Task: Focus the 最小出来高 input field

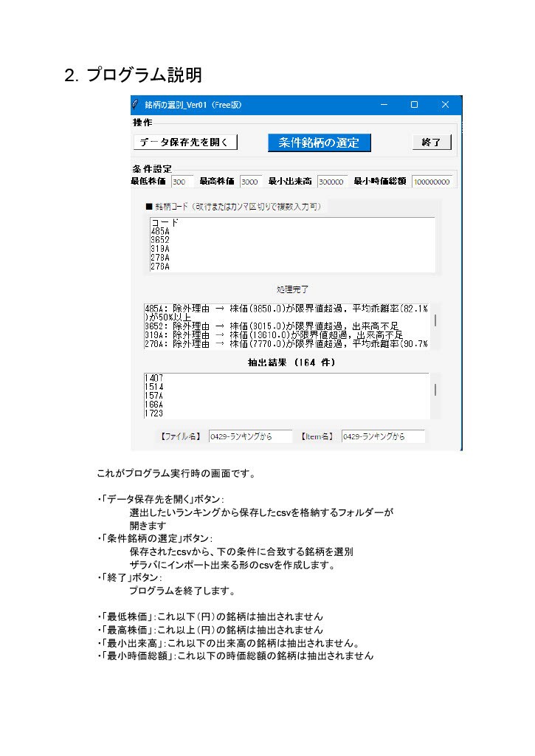Action: point(333,182)
